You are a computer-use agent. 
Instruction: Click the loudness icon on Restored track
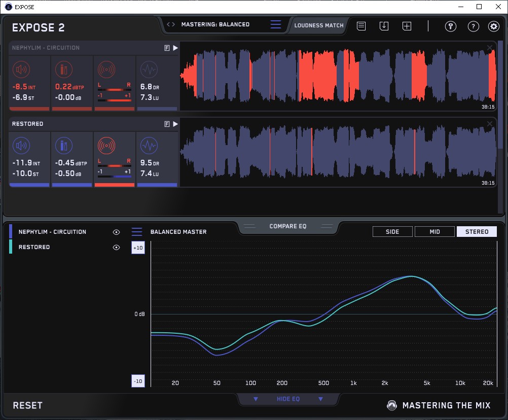click(20, 146)
